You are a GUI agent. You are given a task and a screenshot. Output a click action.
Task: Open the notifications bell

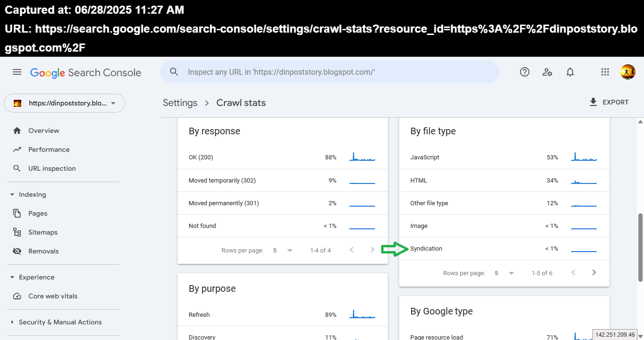click(570, 72)
